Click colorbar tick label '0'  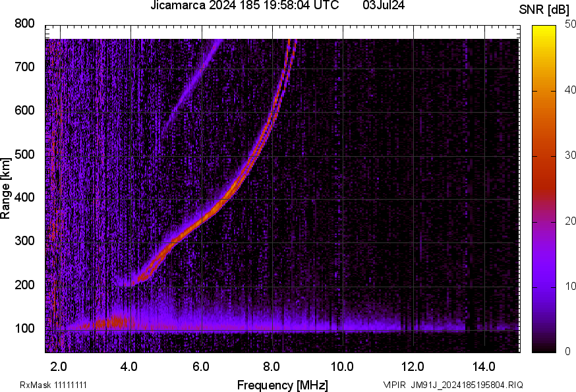click(x=567, y=351)
